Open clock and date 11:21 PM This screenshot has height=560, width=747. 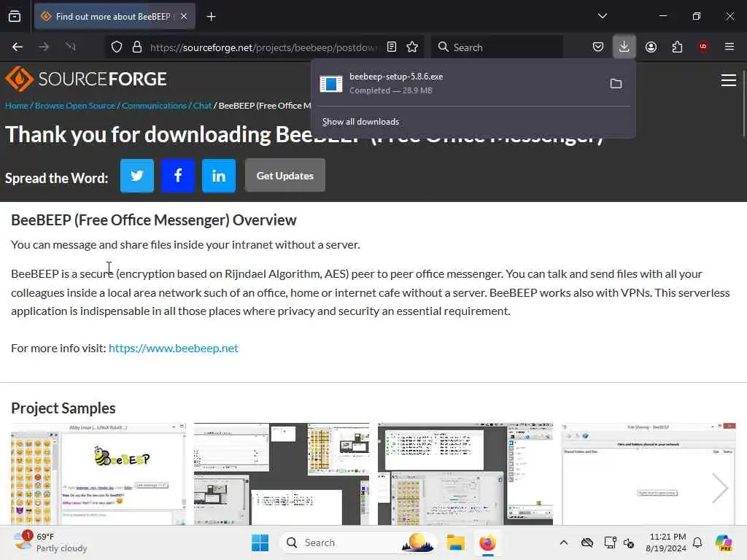(x=666, y=542)
